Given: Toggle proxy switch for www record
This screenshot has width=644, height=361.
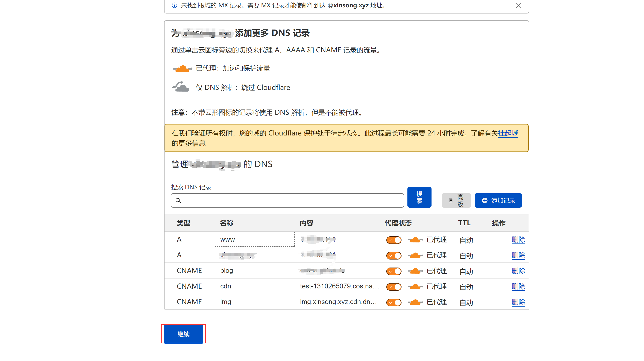Looking at the screenshot, I should [x=394, y=240].
